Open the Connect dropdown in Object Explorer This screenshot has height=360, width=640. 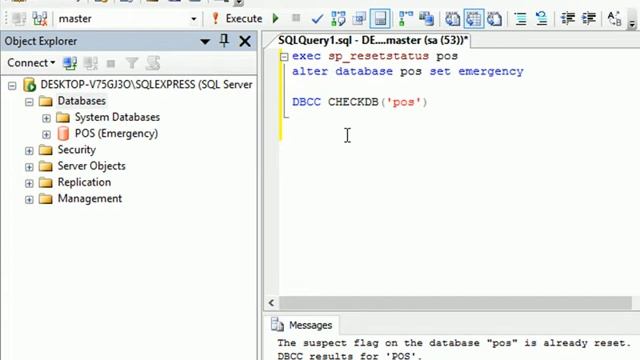[31, 63]
